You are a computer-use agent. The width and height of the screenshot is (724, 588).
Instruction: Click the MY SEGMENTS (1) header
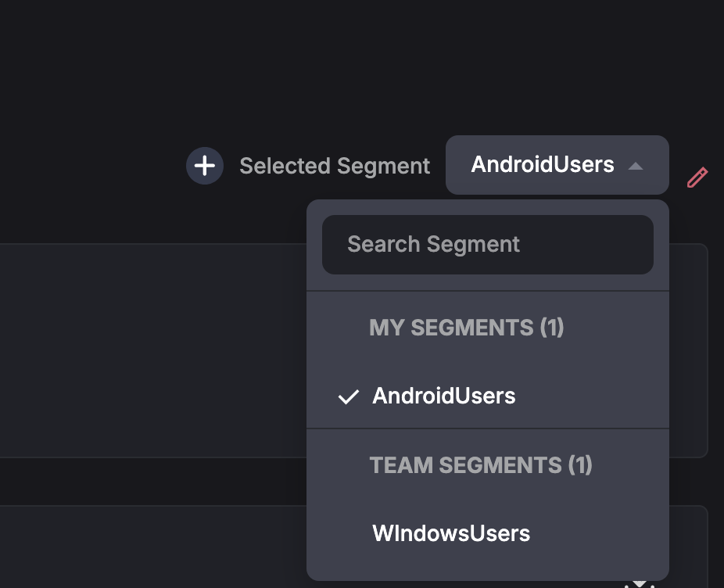pyautogui.click(x=466, y=327)
